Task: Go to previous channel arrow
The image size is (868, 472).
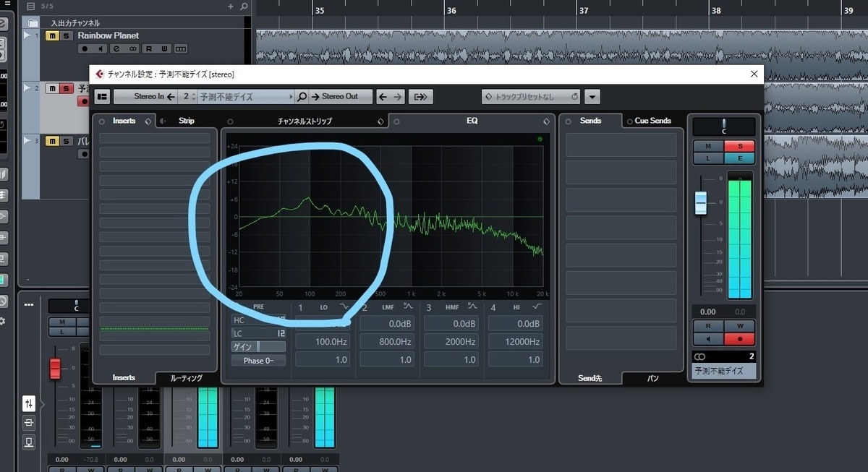Action: (x=383, y=96)
